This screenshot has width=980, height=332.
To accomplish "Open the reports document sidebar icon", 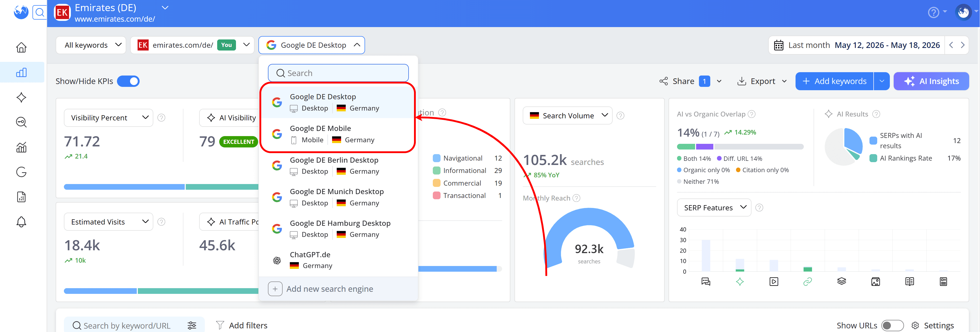I will coord(21,197).
